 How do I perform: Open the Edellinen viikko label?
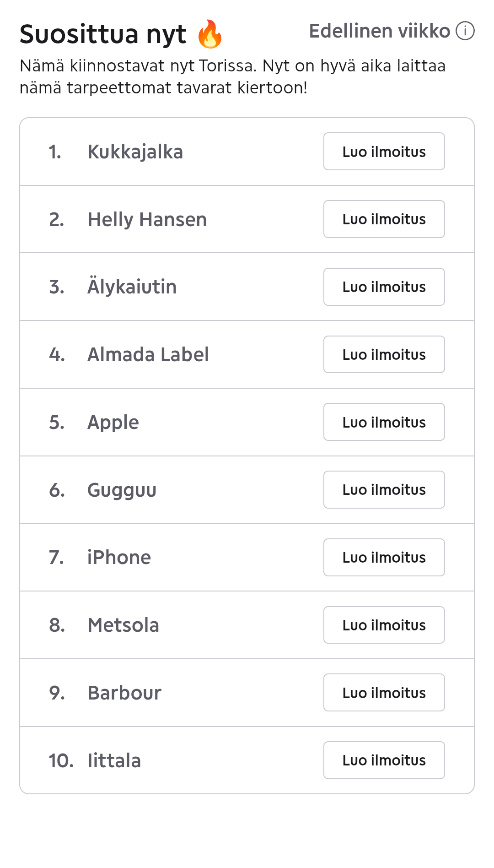[379, 31]
